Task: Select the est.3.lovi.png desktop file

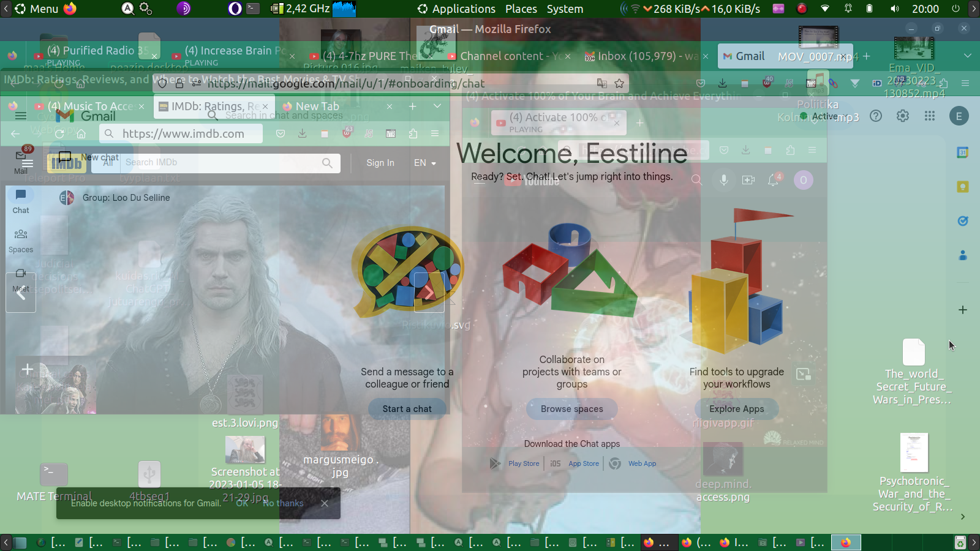Action: point(245,402)
